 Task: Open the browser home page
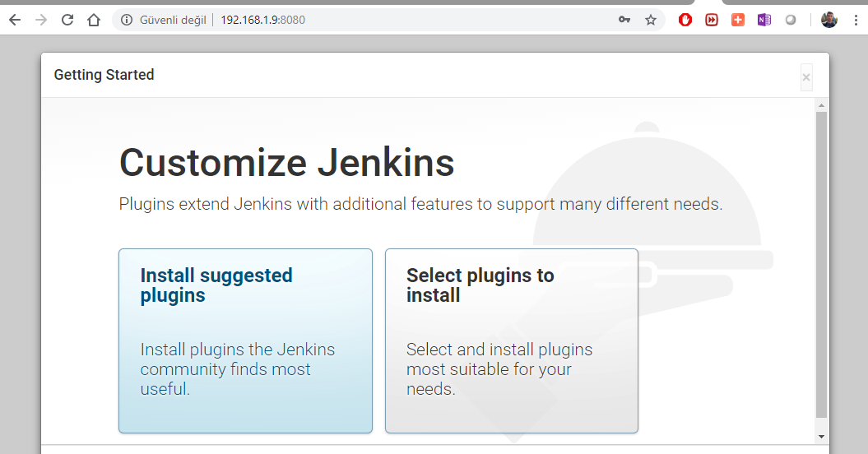click(94, 20)
